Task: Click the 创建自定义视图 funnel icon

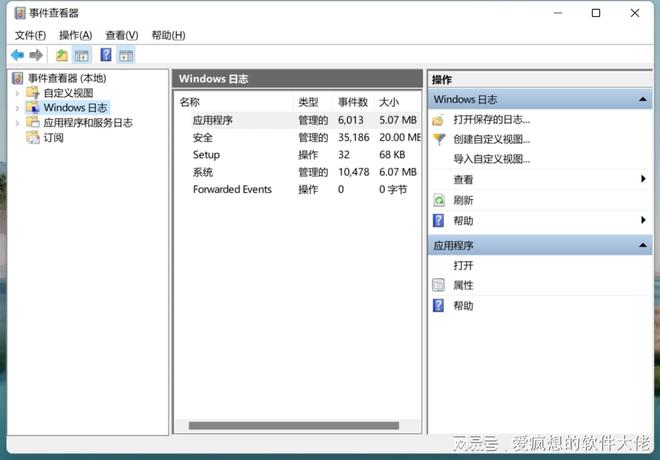Action: click(439, 139)
